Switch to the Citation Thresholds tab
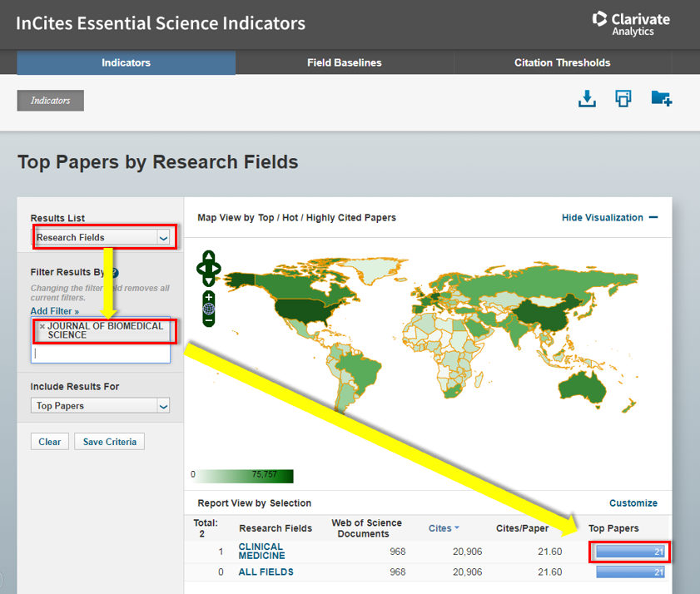Screen dimensions: 700x594 [562, 62]
